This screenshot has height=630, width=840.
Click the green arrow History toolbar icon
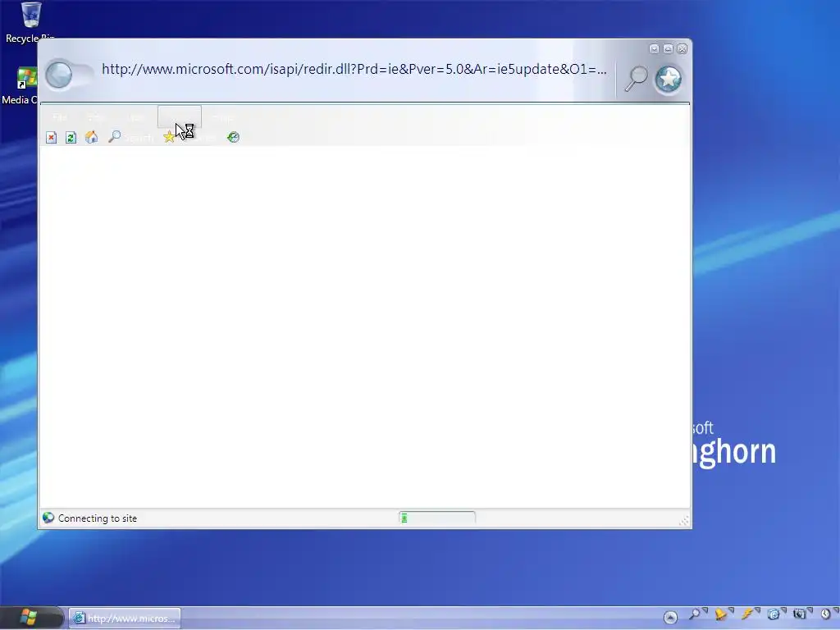(233, 137)
